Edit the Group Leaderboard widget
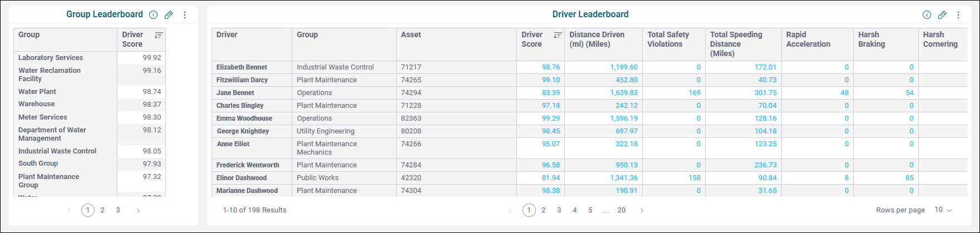The image size is (980, 233). pos(169,15)
